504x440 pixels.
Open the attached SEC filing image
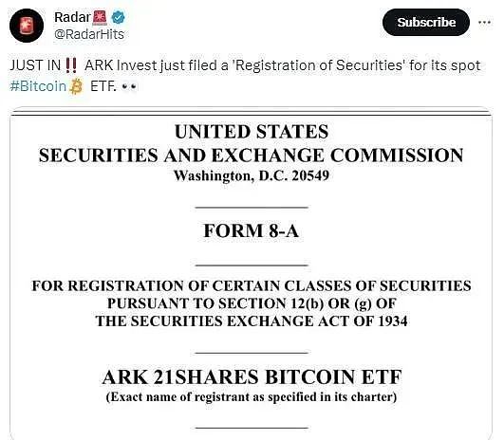click(251, 273)
